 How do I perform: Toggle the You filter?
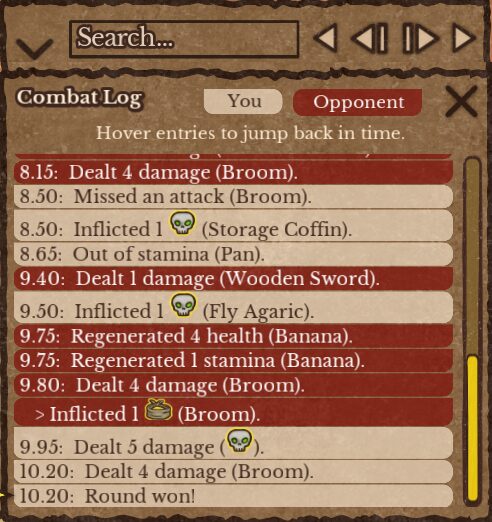click(243, 101)
